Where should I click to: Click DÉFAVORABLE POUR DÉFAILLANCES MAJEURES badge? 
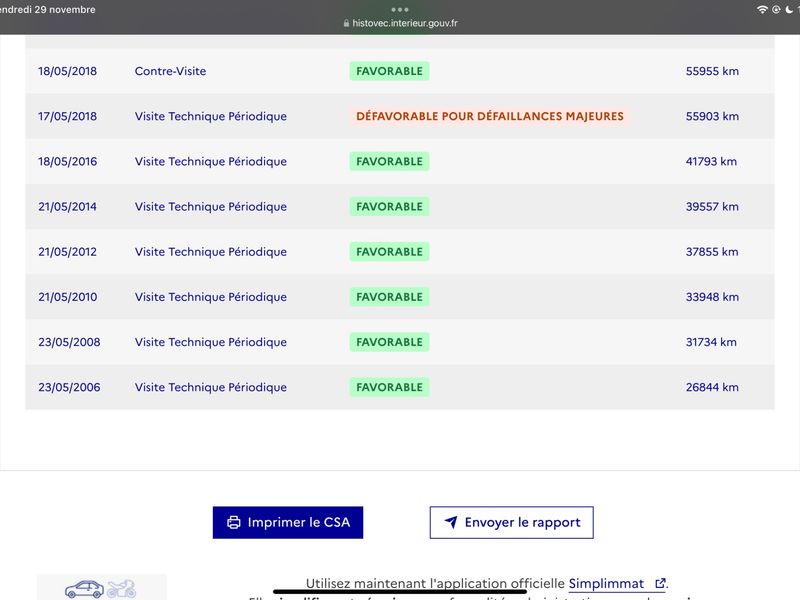tap(490, 116)
